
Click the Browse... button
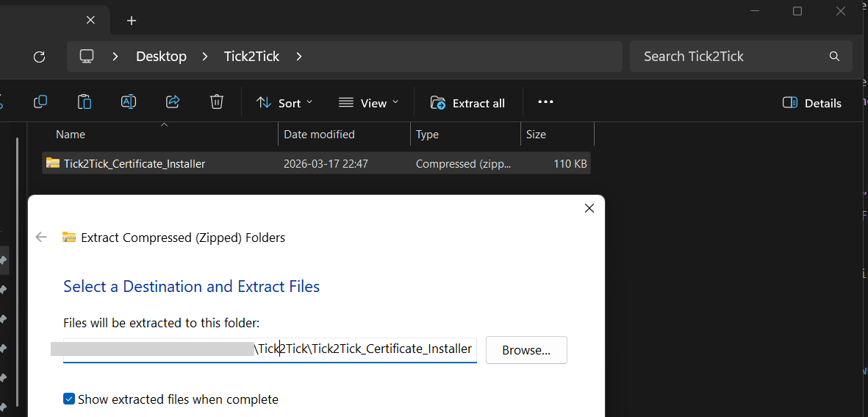click(526, 350)
